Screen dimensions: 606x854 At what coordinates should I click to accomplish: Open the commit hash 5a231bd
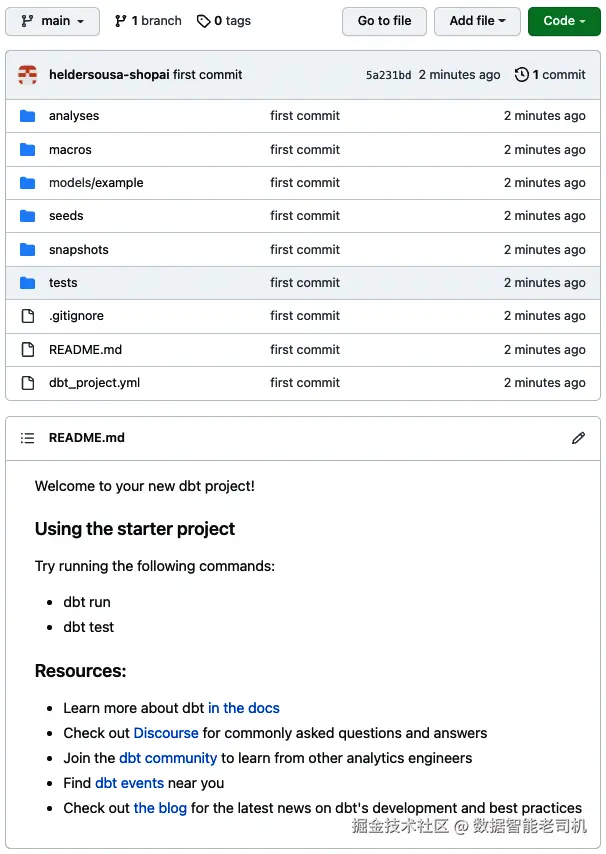coord(388,75)
